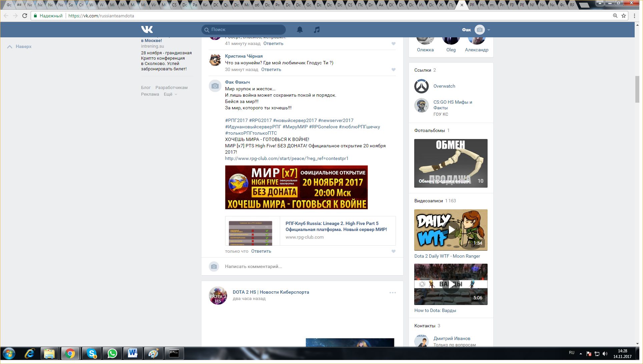Open Skype from taskbar

pyautogui.click(x=91, y=353)
